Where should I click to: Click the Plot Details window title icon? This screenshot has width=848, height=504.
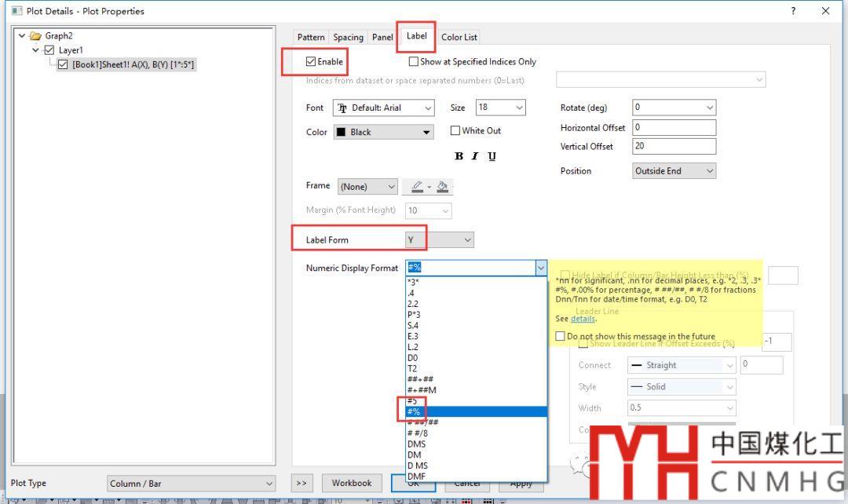click(x=16, y=11)
